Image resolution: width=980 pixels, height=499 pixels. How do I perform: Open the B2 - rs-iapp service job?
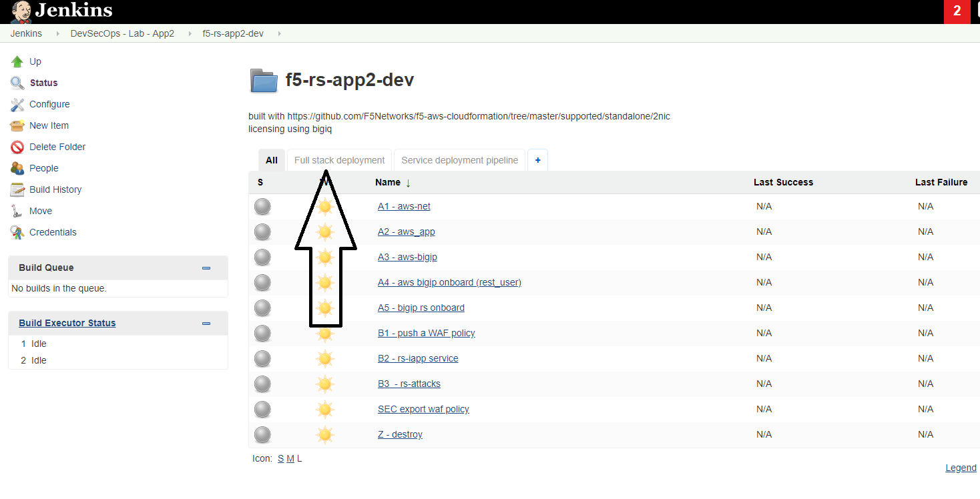point(418,358)
